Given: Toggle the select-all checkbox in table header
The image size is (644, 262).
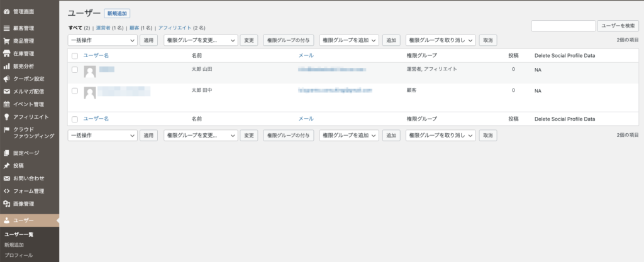Looking at the screenshot, I should coord(75,56).
